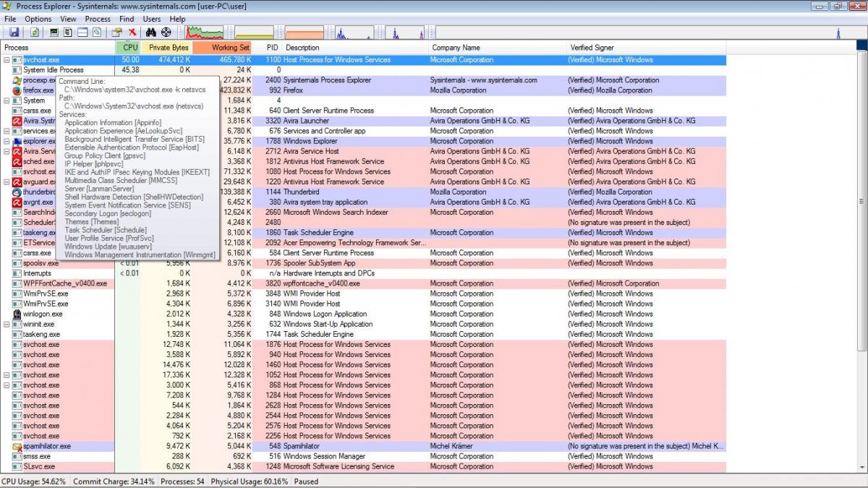Click 'CPU Usage: 54.62%' in status bar

coord(33,481)
